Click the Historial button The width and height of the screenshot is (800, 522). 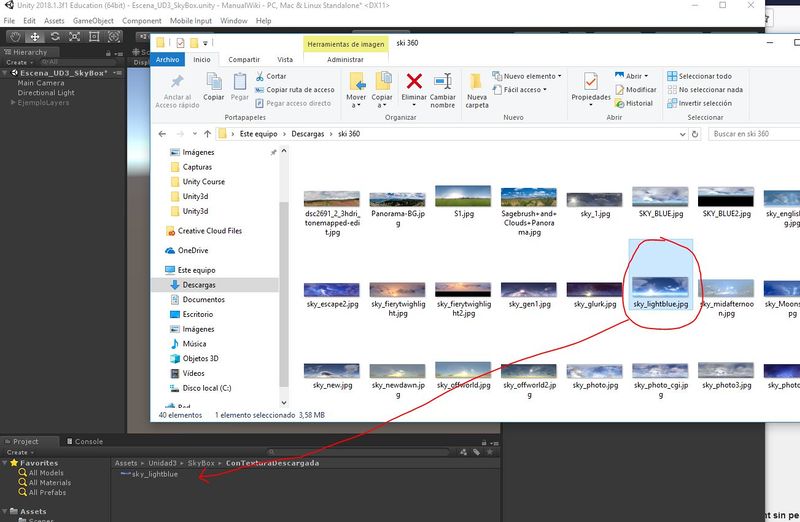pyautogui.click(x=634, y=103)
